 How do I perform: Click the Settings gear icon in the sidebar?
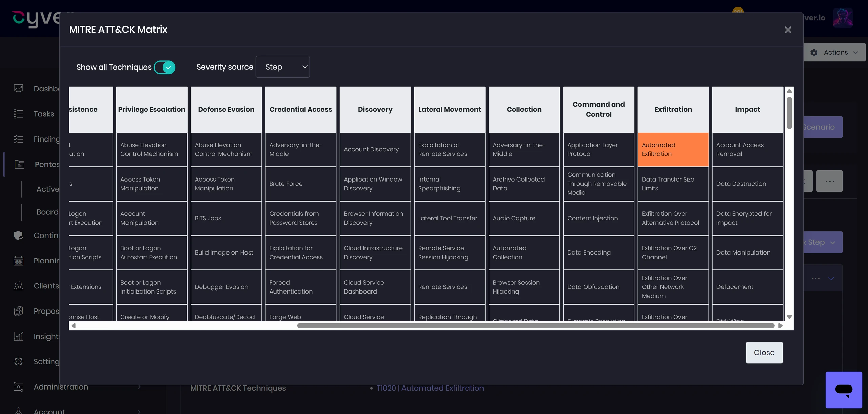pos(18,361)
